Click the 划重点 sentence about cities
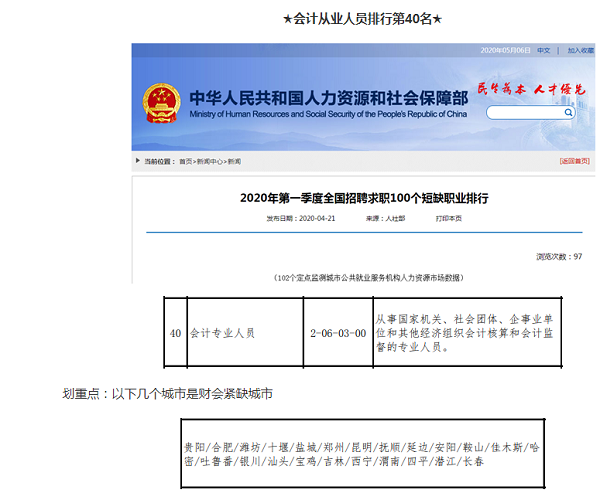 168,393
